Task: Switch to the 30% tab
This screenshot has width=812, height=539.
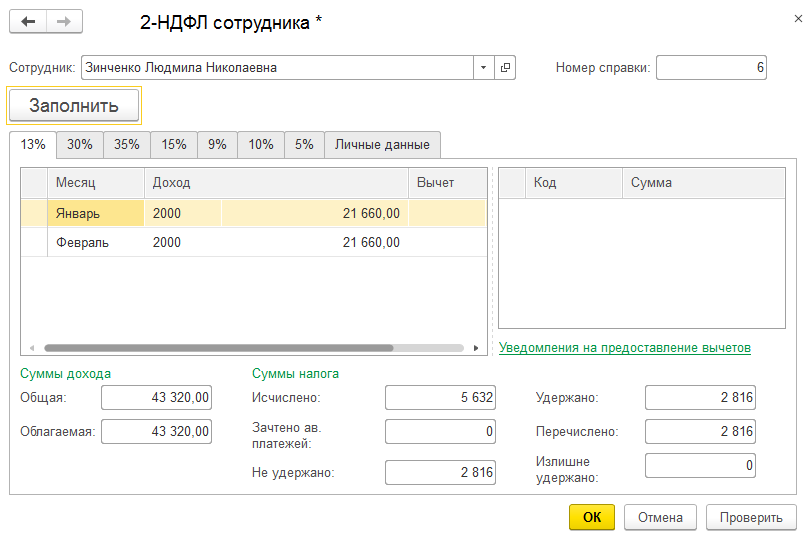Action: click(80, 144)
